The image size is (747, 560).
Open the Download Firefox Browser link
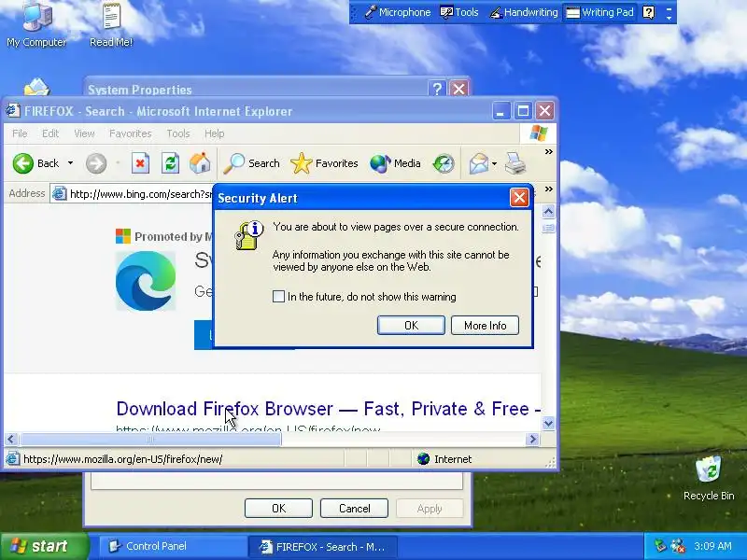pyautogui.click(x=329, y=409)
